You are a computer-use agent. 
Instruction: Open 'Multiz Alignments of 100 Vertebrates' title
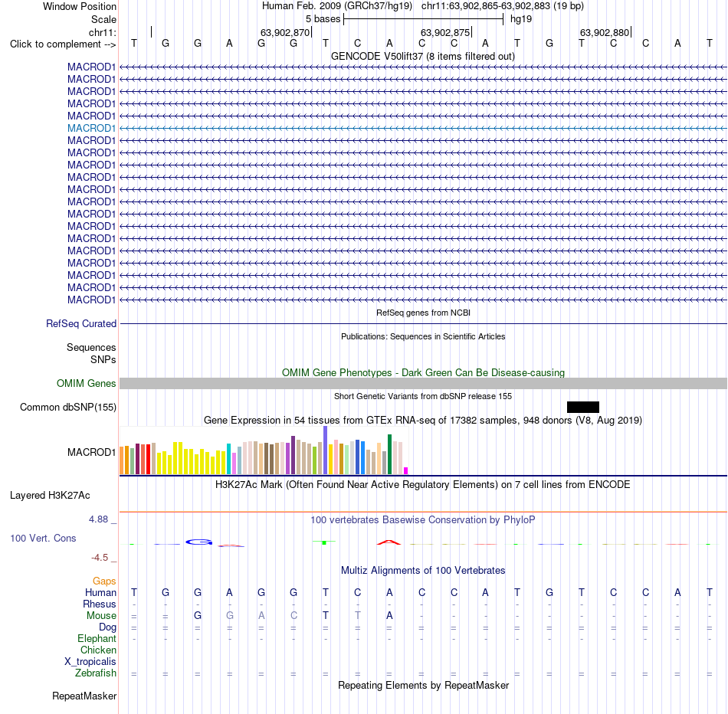click(423, 571)
